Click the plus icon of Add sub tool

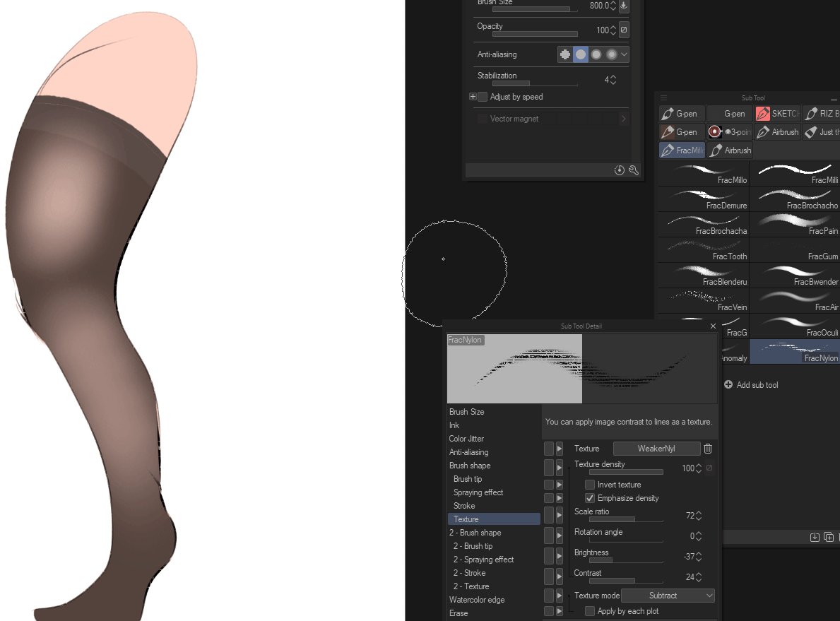pyautogui.click(x=728, y=385)
